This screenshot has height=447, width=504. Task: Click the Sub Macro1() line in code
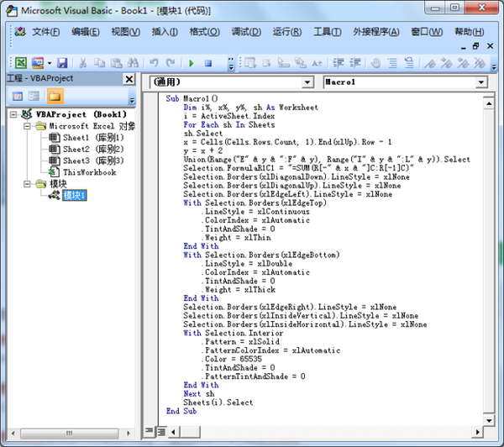(192, 98)
